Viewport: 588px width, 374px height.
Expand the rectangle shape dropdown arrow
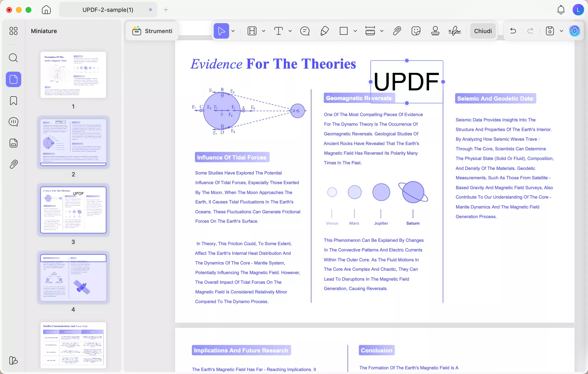(355, 31)
